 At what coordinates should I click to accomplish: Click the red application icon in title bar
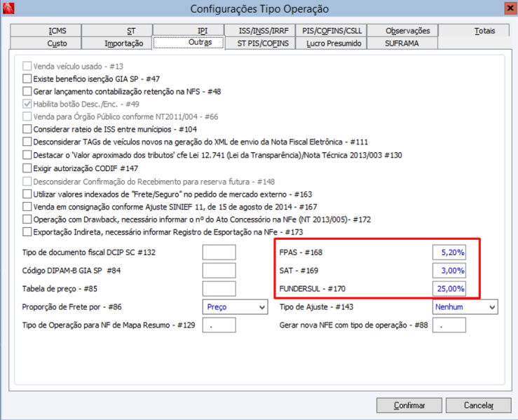click(x=8, y=8)
